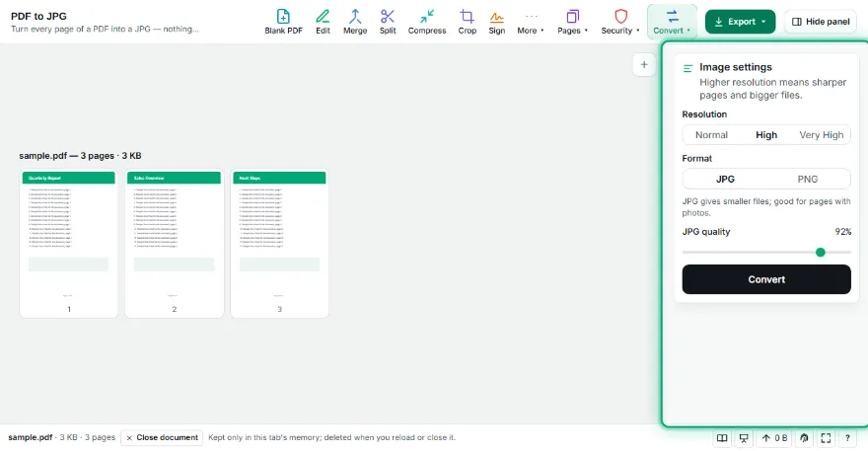Activate the Crop tool
Screen dimensions: 868x451
pos(468,22)
